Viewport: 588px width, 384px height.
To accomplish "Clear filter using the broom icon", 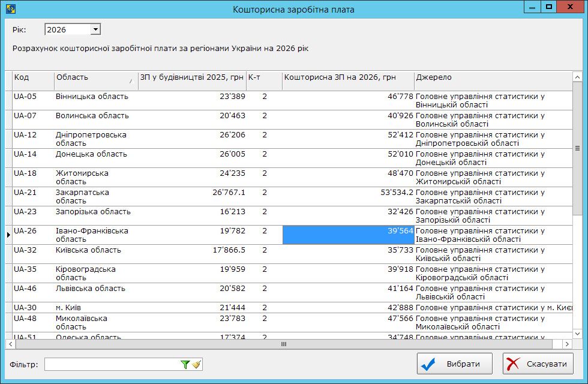I will 196,364.
